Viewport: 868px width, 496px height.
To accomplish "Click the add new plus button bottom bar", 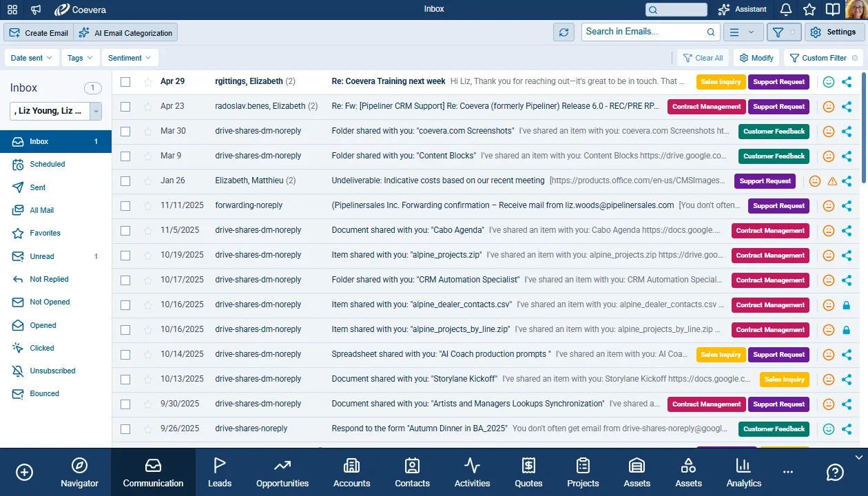I will [24, 473].
